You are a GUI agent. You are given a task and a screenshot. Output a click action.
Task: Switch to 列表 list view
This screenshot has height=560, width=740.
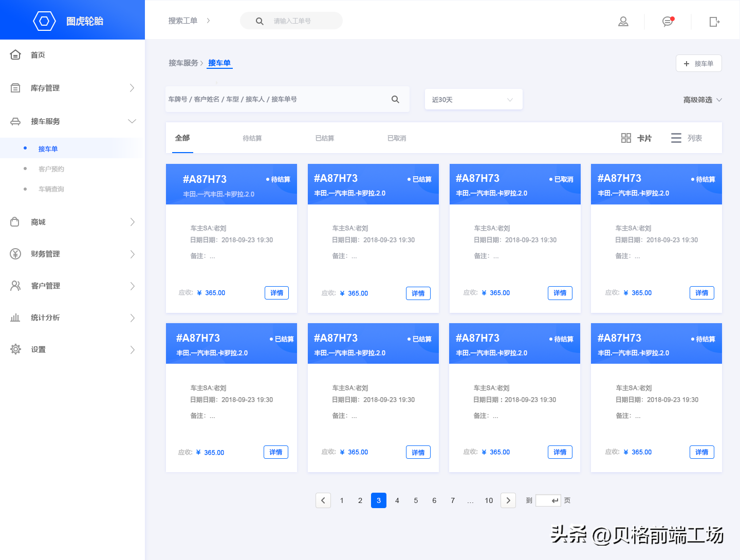pos(687,138)
